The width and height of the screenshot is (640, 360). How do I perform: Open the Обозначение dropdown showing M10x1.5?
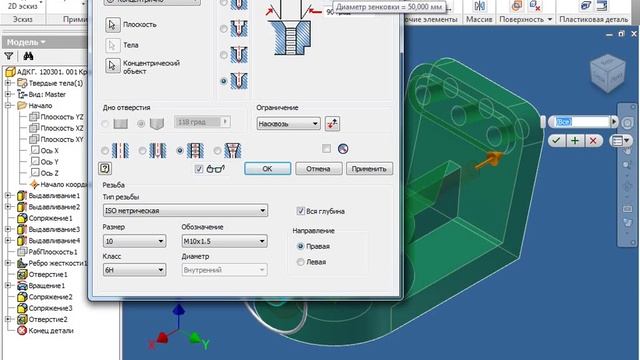[x=224, y=241]
